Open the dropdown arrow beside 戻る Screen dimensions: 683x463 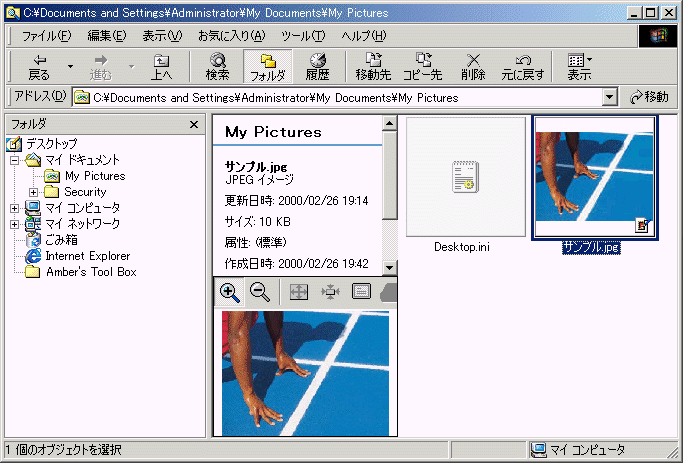point(70,67)
